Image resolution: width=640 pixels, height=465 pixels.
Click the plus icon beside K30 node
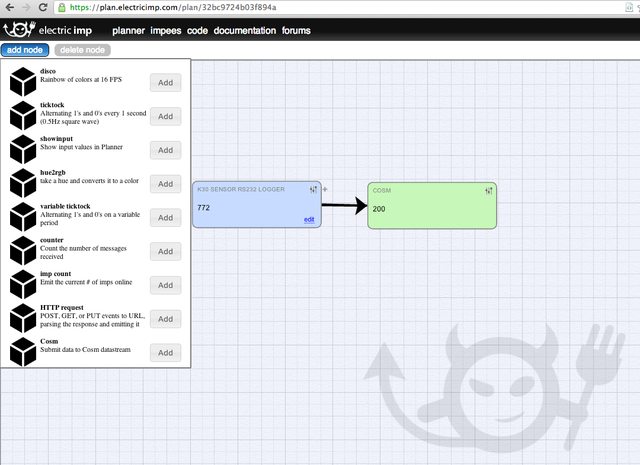click(x=325, y=189)
